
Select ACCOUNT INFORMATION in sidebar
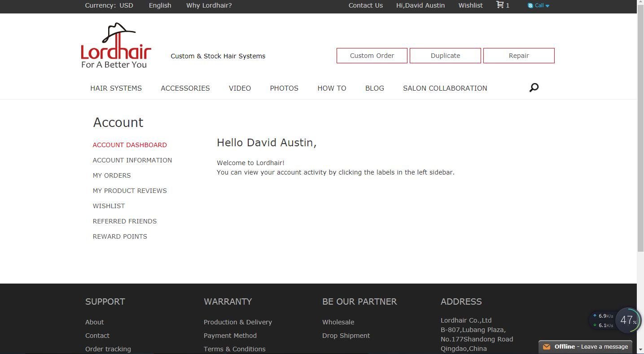coord(132,160)
